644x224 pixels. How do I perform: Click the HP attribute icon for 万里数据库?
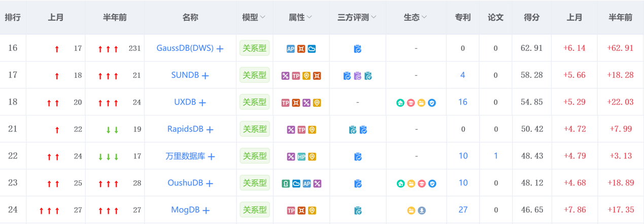point(301,156)
